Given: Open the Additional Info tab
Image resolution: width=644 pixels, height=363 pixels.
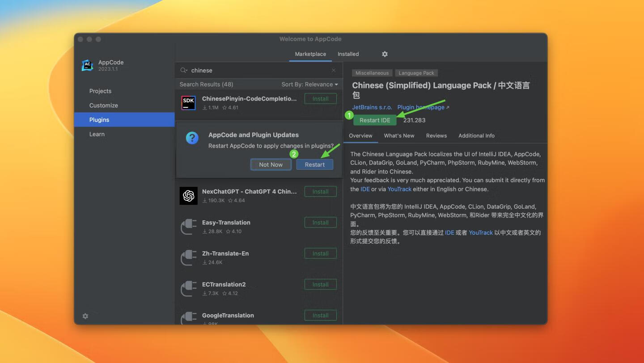Looking at the screenshot, I should (476, 135).
